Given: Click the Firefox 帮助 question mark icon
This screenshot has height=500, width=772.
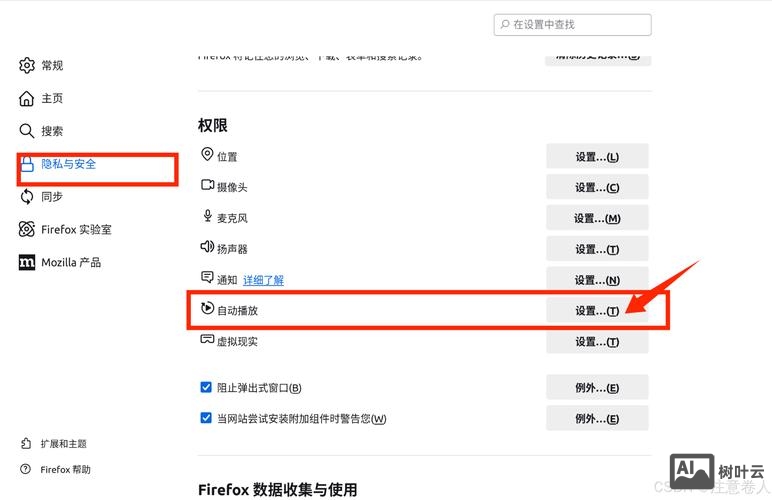Looking at the screenshot, I should click(26, 469).
